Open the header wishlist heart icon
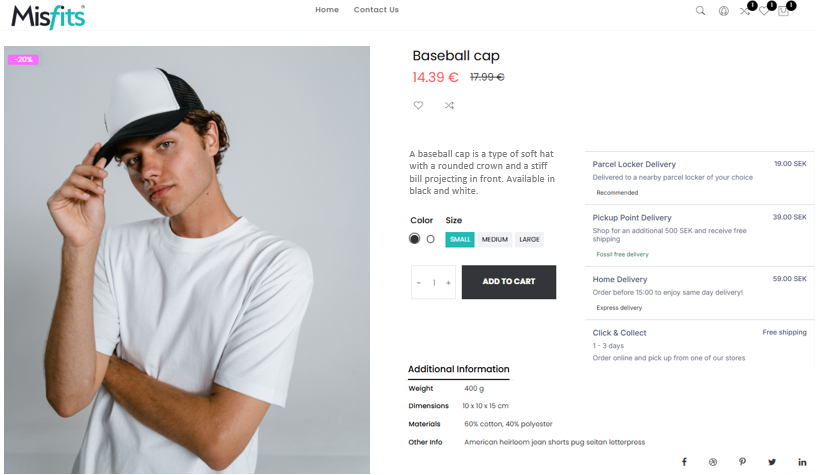Image resolution: width=832 pixels, height=475 pixels. coord(764,11)
